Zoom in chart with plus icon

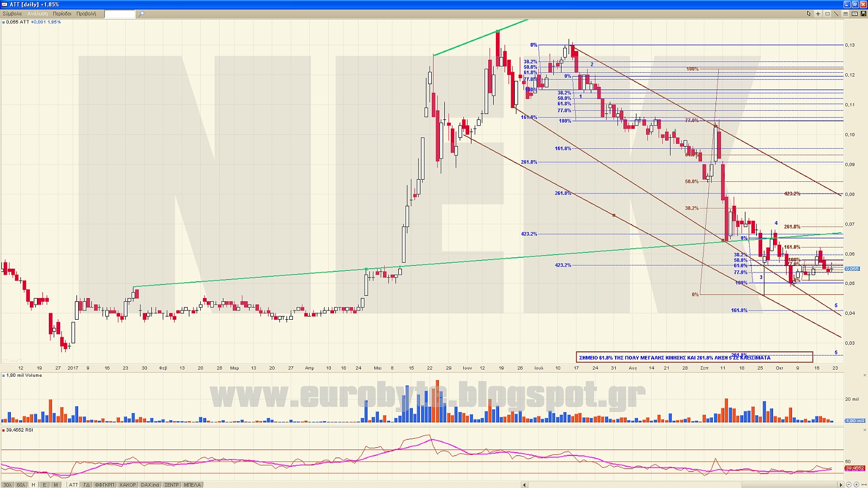(856, 484)
